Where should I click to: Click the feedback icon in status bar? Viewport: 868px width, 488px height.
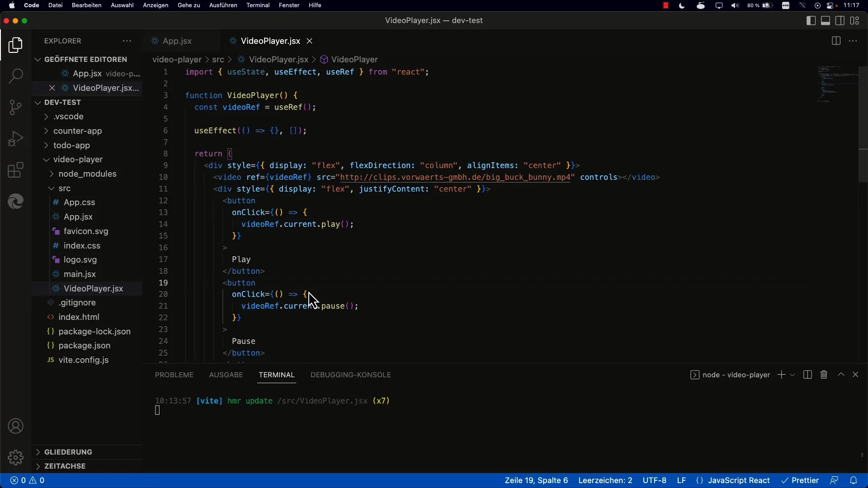(x=834, y=480)
